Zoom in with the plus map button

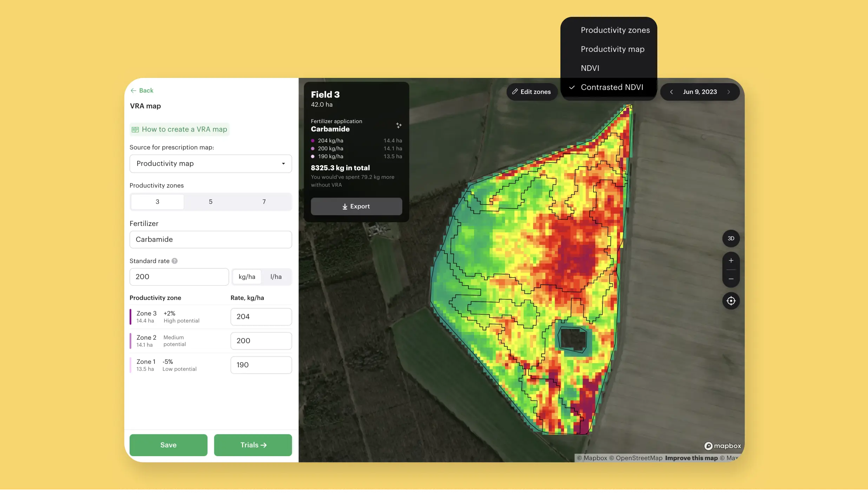(x=731, y=261)
